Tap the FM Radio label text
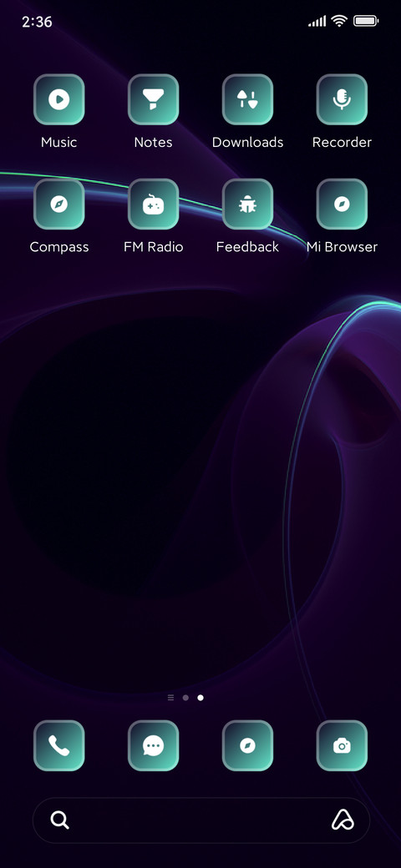The image size is (401, 868). pyautogui.click(x=153, y=247)
